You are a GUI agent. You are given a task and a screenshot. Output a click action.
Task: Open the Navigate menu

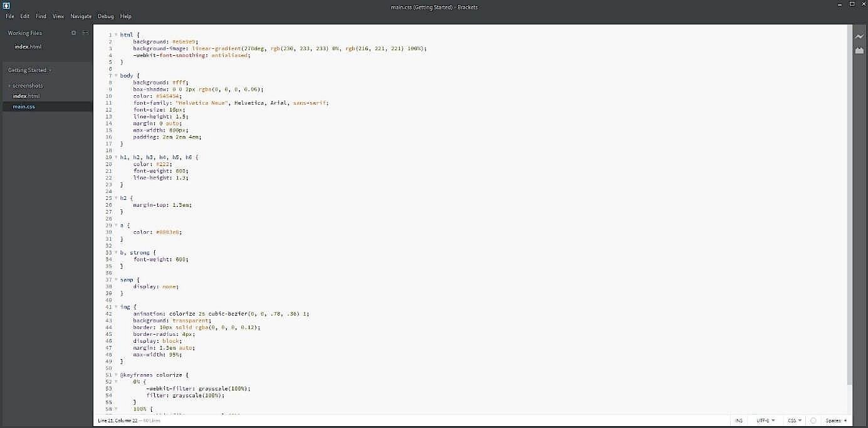81,16
